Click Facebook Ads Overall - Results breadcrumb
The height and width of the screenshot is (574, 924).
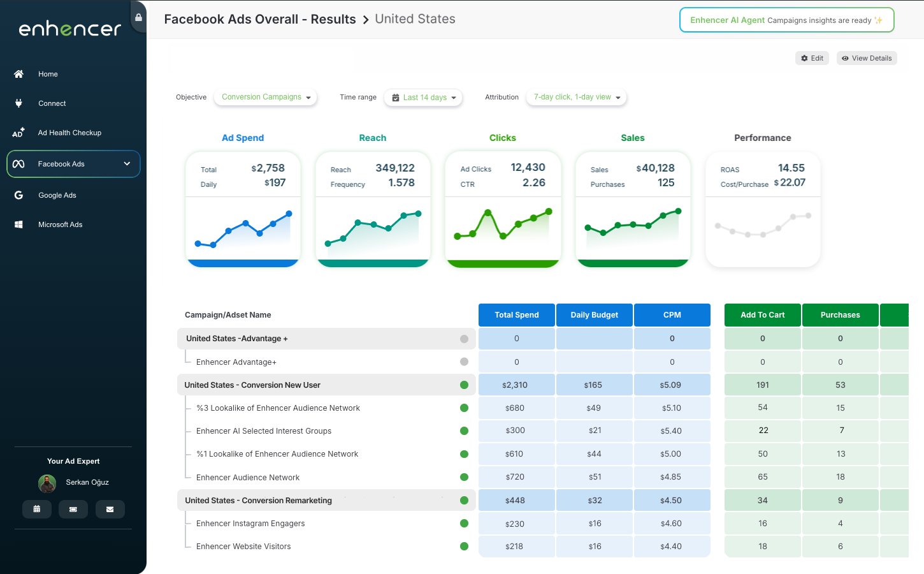(x=260, y=19)
